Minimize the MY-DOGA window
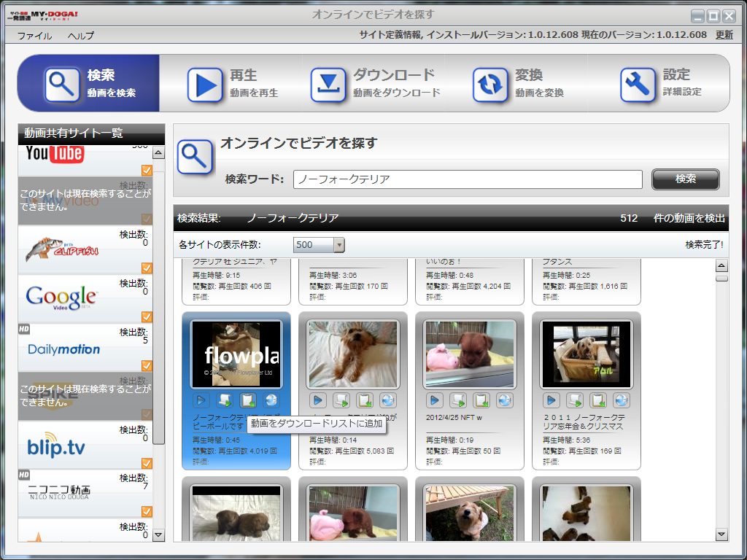The image size is (747, 560). [x=698, y=16]
